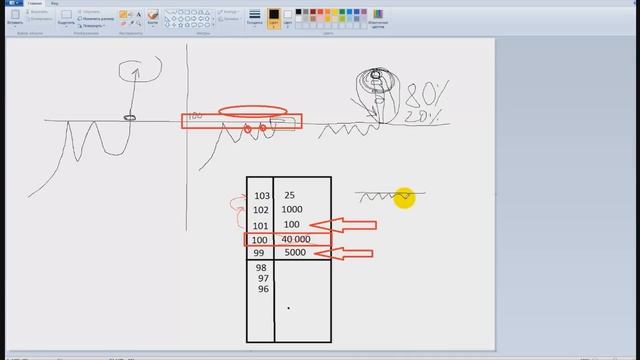The width and height of the screenshot is (640, 360).
Task: Activate the Цвет 1 foreground color box
Action: tap(274, 18)
